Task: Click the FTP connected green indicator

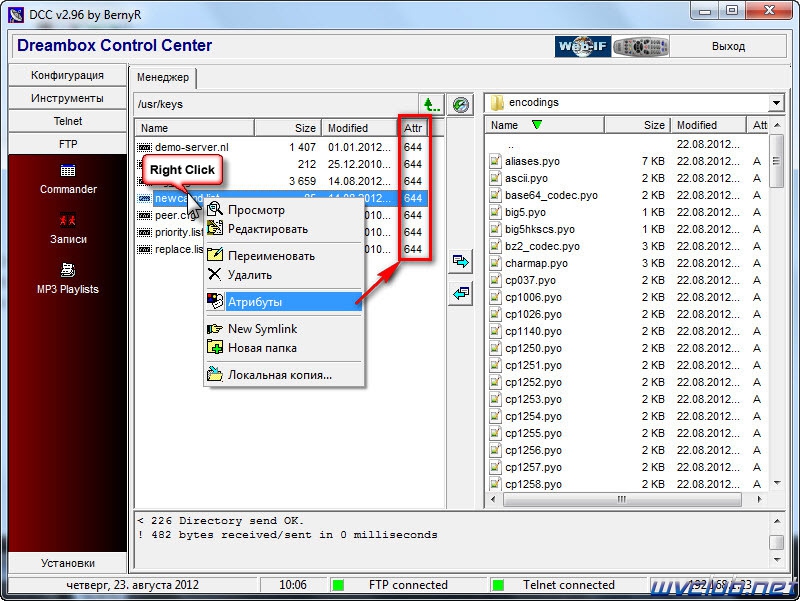Action: coord(338,585)
